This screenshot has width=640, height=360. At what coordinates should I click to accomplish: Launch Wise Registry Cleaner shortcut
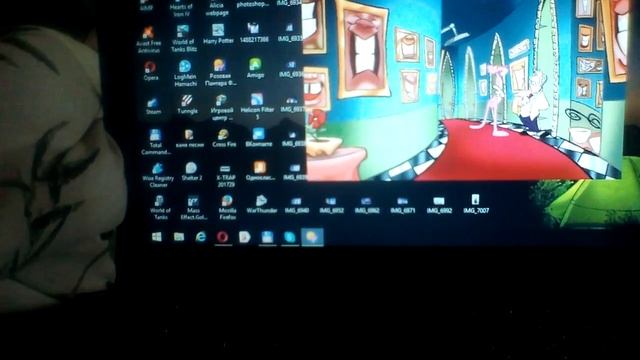tap(158, 175)
